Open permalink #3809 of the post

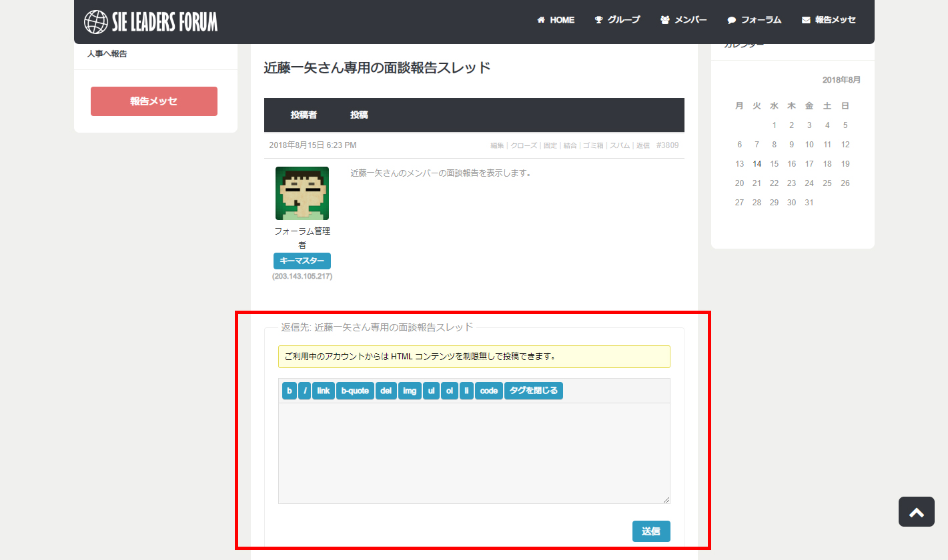pyautogui.click(x=667, y=145)
